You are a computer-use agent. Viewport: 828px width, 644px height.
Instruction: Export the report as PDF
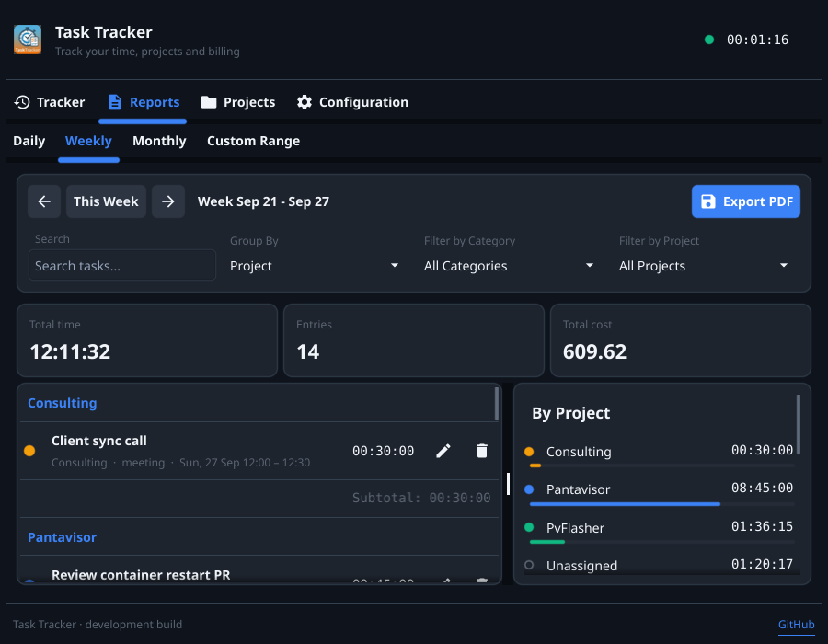point(745,201)
